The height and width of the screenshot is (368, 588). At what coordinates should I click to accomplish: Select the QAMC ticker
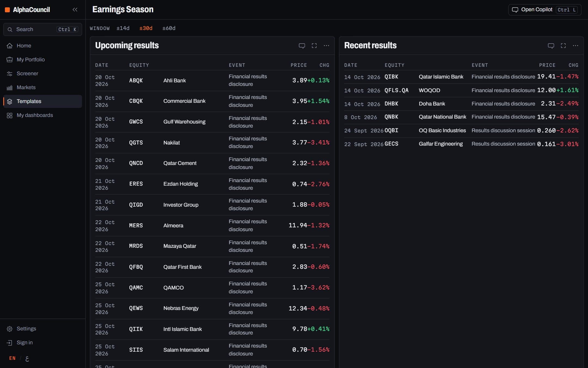coord(136,287)
